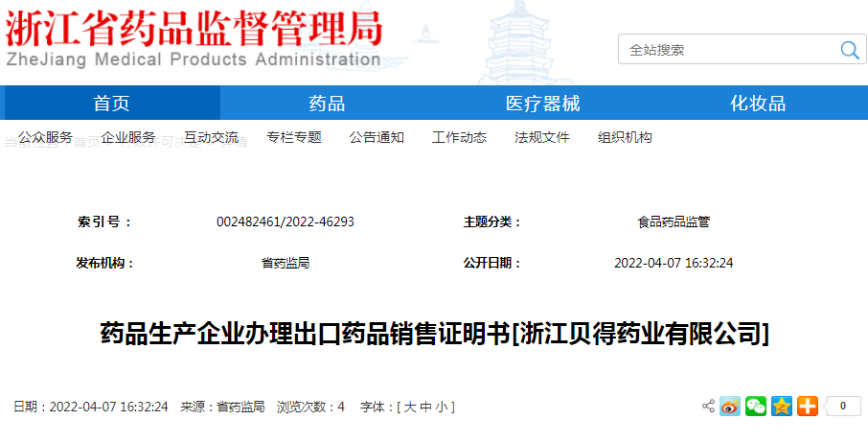Click the 浏览次数：4 view count
The width and height of the screenshot is (868, 443).
click(x=310, y=407)
